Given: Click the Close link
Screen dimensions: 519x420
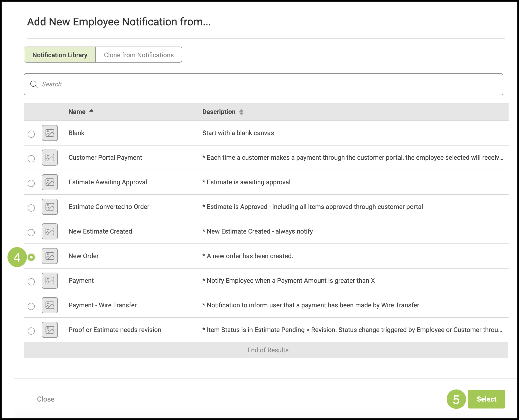Looking at the screenshot, I should 46,399.
